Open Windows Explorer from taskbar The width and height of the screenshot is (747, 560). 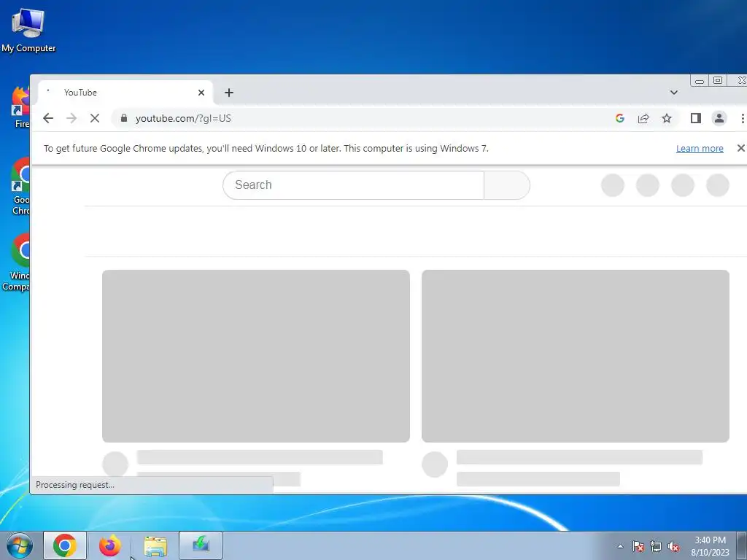tap(155, 545)
